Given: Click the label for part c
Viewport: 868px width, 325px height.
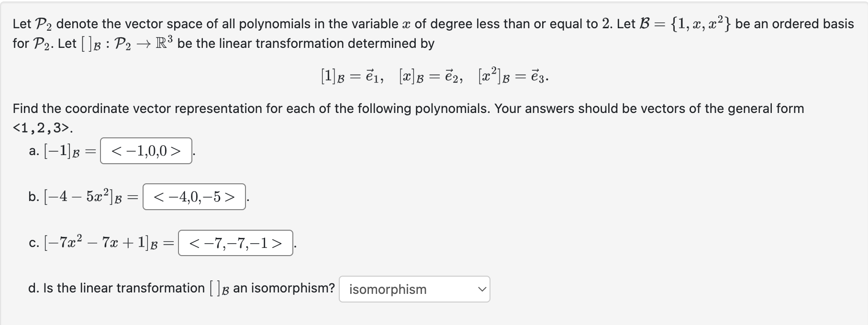Looking at the screenshot, I should [33, 244].
